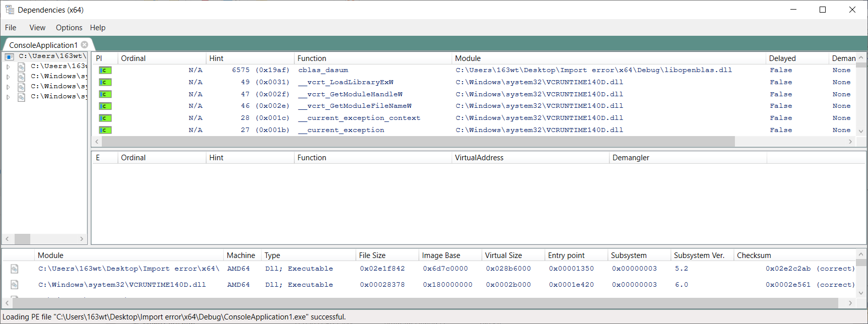
Task: Click the modules list scroll-down arrow
Action: (861, 293)
